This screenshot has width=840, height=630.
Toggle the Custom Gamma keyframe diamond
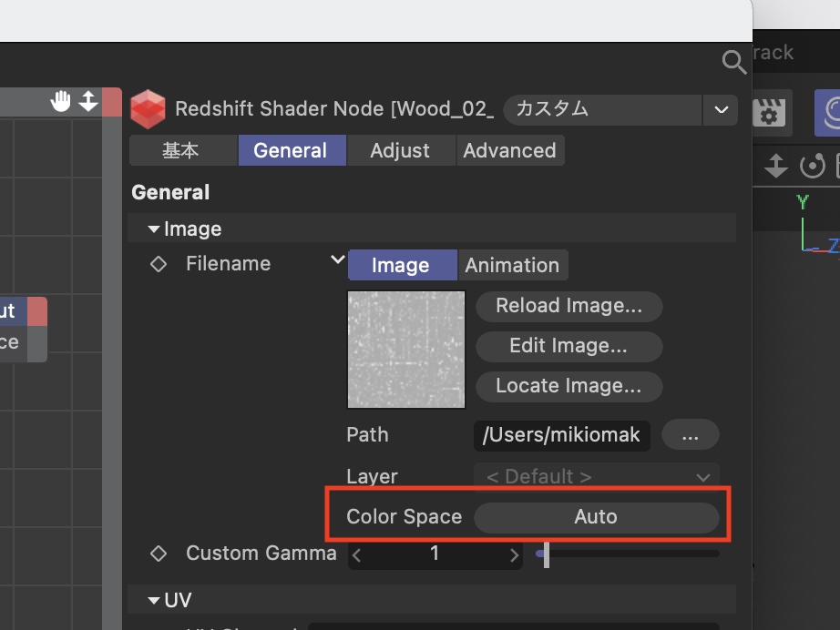coord(159,554)
